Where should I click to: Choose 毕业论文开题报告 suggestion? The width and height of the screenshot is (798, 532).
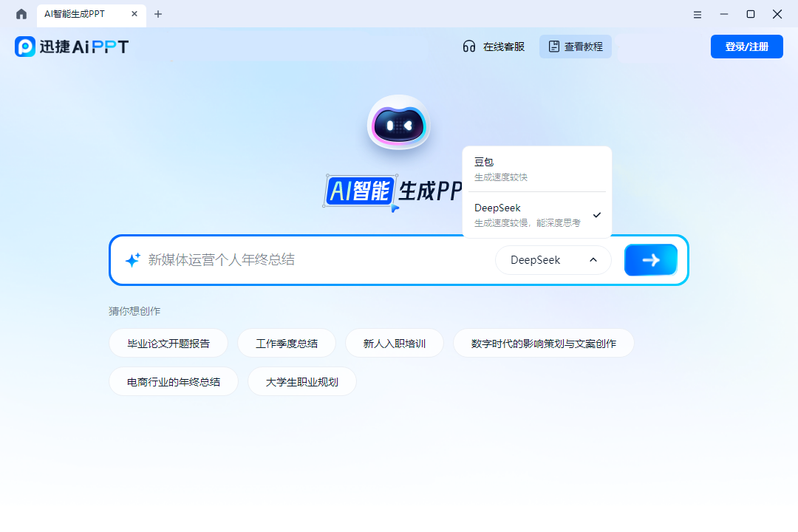168,344
